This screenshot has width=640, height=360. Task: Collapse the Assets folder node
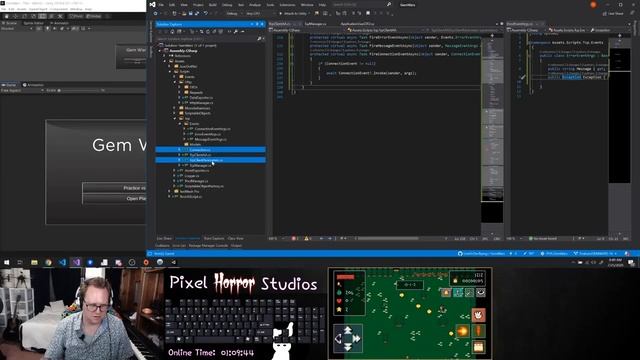[165, 61]
